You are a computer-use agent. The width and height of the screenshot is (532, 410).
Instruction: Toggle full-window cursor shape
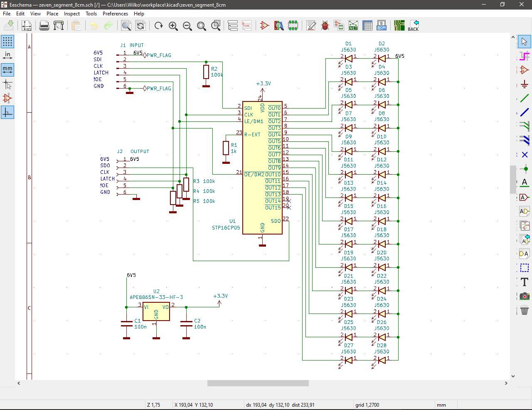click(7, 84)
